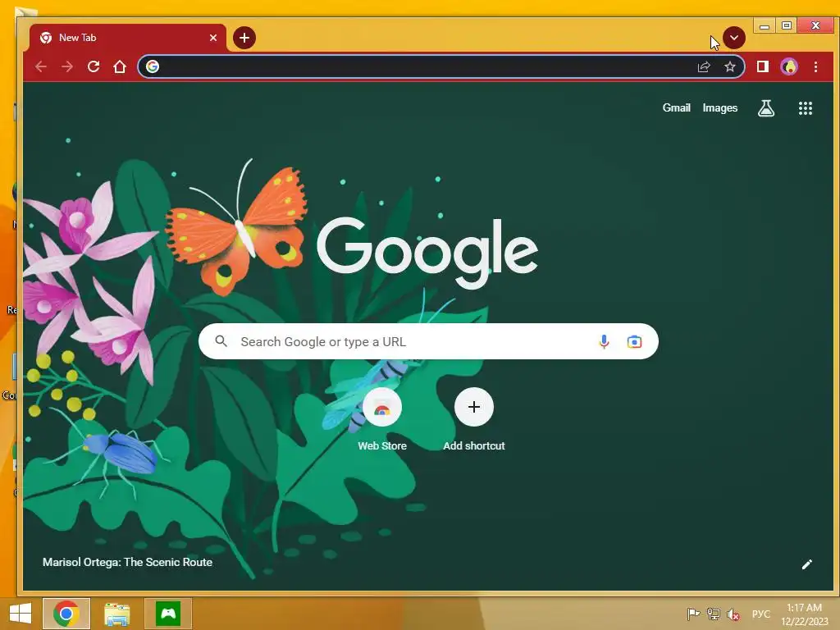840x630 pixels.
Task: Open Marisol Ortega: The Scenic Route link
Action: coord(127,562)
